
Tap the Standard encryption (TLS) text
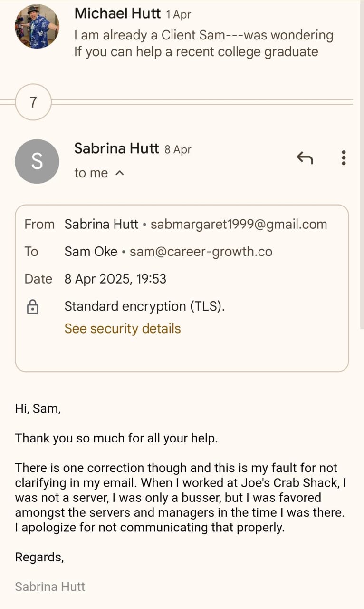point(144,306)
